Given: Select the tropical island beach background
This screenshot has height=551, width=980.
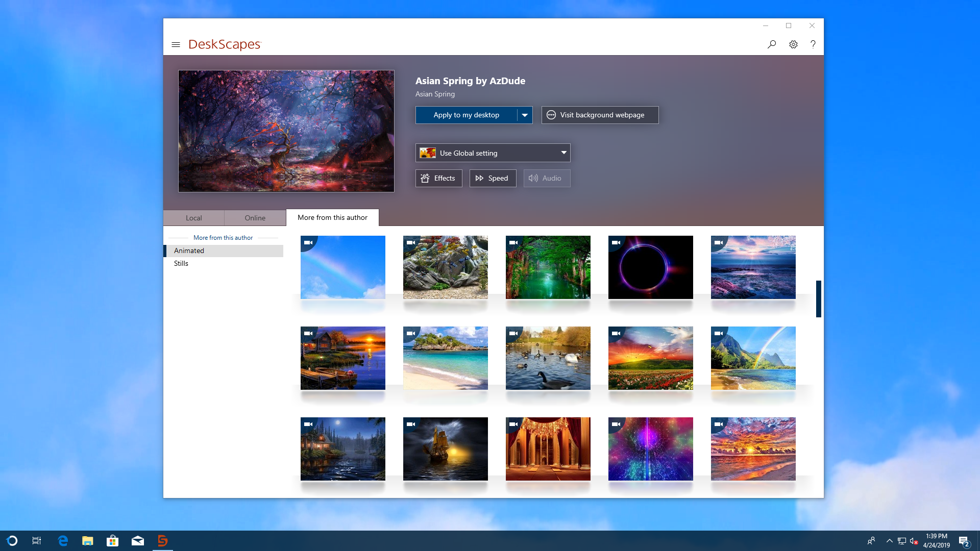Looking at the screenshot, I should tap(446, 358).
